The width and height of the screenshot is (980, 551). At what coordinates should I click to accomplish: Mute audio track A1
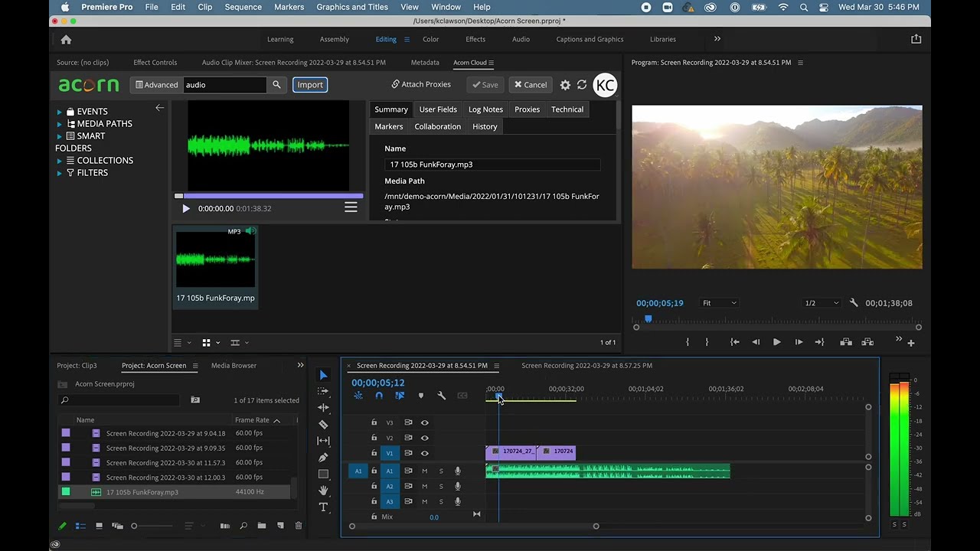click(x=425, y=471)
